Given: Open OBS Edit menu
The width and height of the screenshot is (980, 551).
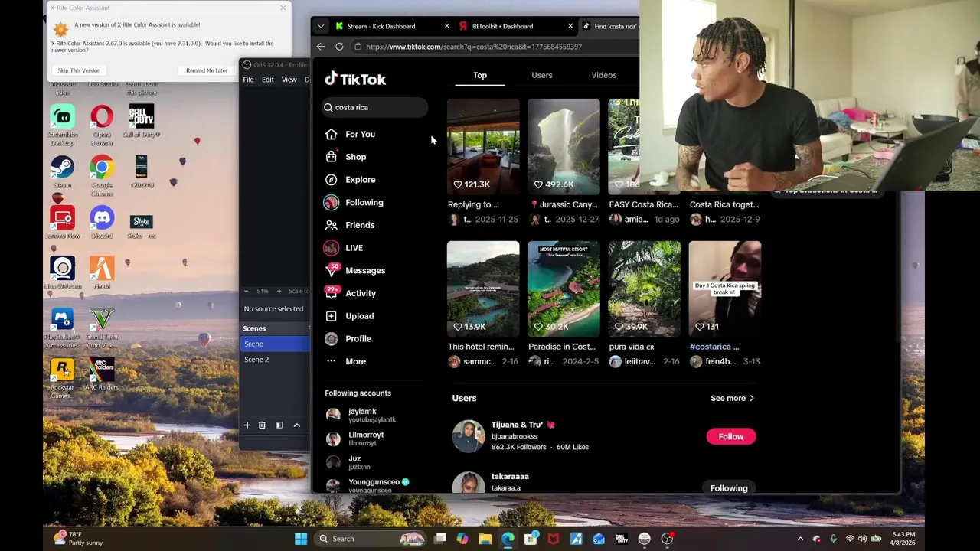Looking at the screenshot, I should pyautogui.click(x=268, y=80).
